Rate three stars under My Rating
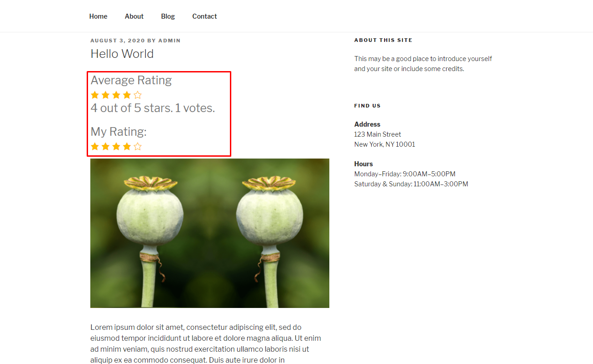The height and width of the screenshot is (364, 593). pos(116,147)
